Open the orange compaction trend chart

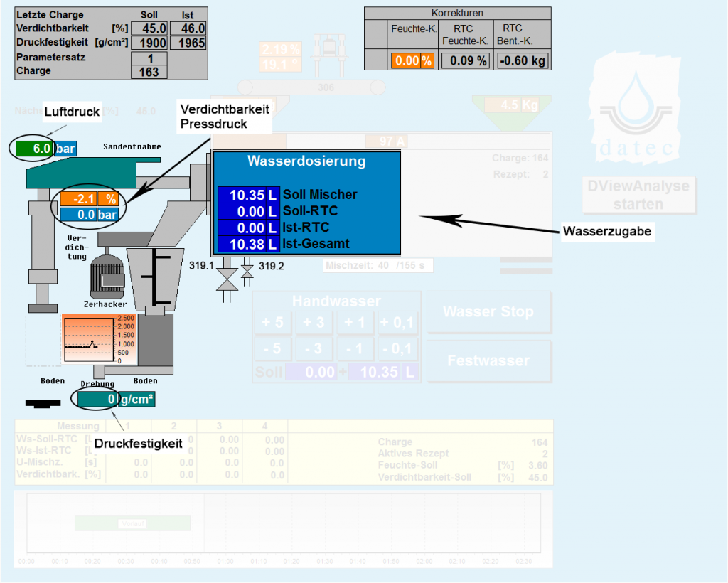pyautogui.click(x=88, y=340)
